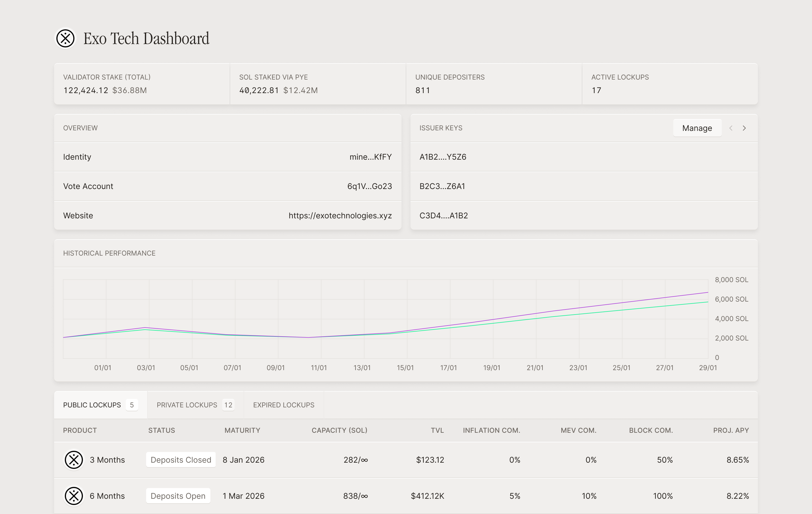Click the 3 Months product logo icon
Viewport: 812px width, 514px height.
coord(74,460)
